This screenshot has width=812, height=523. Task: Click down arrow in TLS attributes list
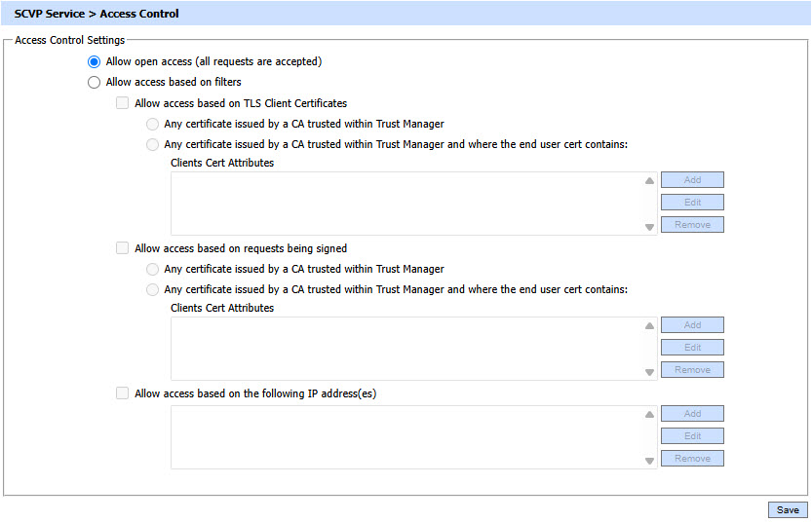[649, 227]
